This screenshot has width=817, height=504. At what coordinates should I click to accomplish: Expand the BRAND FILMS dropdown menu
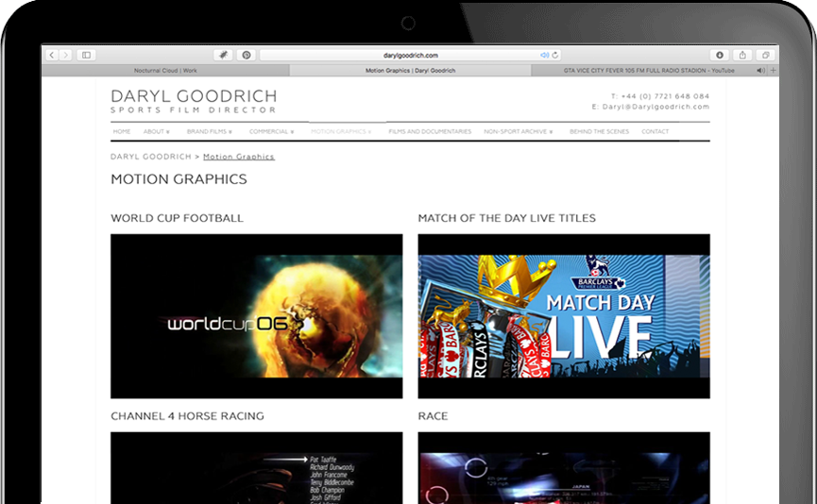(210, 132)
